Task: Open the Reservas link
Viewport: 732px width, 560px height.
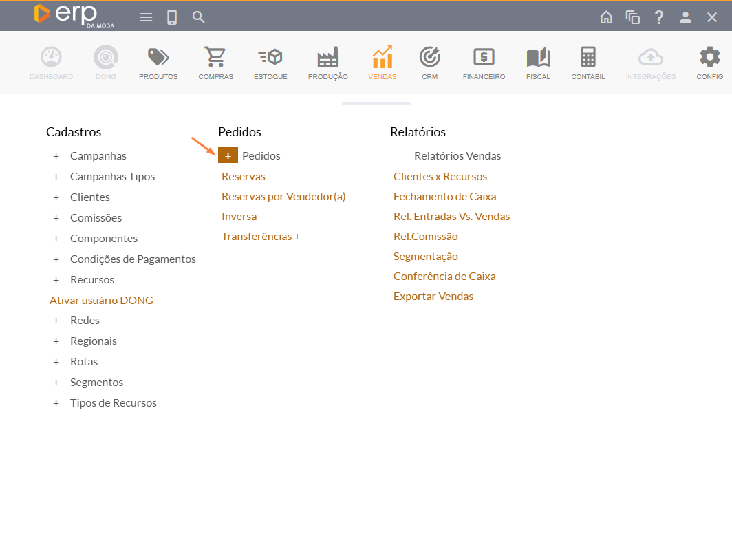Action: click(243, 177)
